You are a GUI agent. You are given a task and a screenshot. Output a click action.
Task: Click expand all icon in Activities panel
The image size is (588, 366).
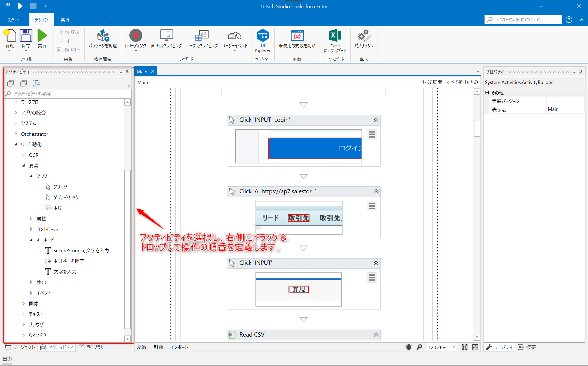[10, 83]
